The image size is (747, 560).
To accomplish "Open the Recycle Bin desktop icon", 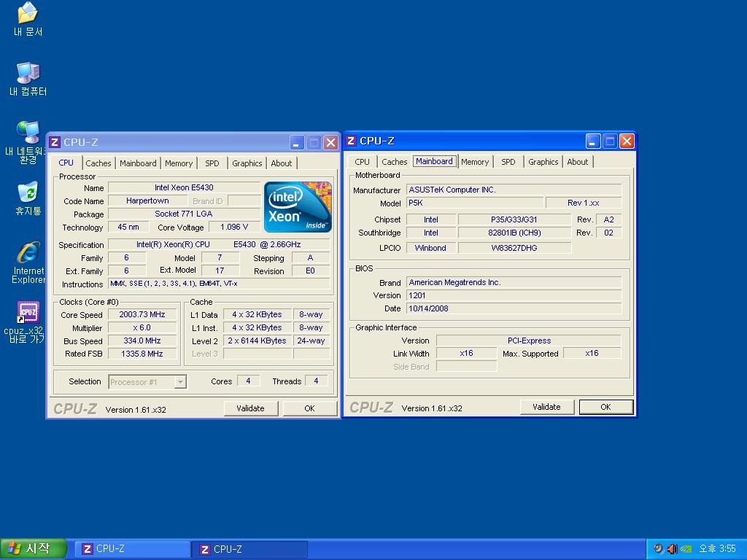I will click(x=28, y=192).
